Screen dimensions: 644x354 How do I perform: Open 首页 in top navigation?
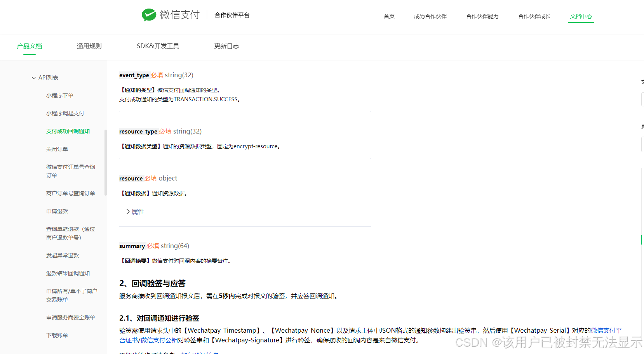pos(389,16)
